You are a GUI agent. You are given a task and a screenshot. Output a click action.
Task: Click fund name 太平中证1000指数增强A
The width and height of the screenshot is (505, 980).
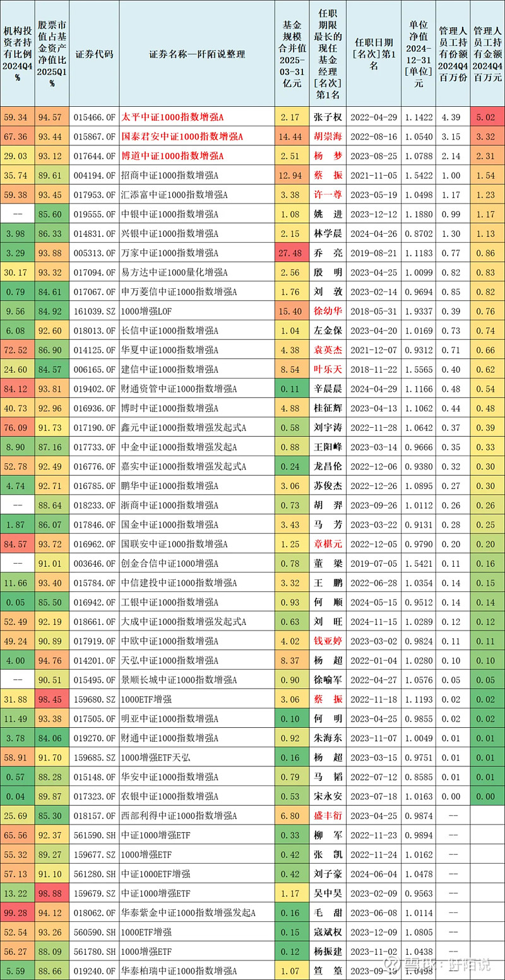pos(173,117)
